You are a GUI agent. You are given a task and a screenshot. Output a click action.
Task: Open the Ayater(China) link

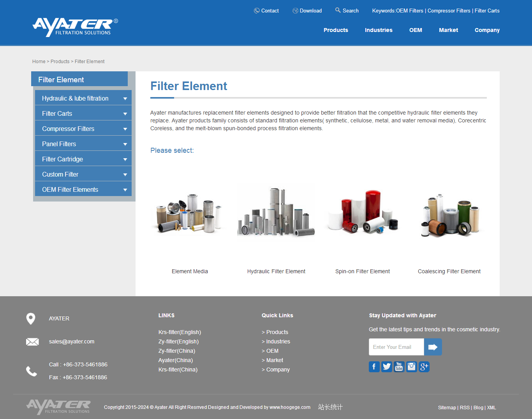pos(176,360)
